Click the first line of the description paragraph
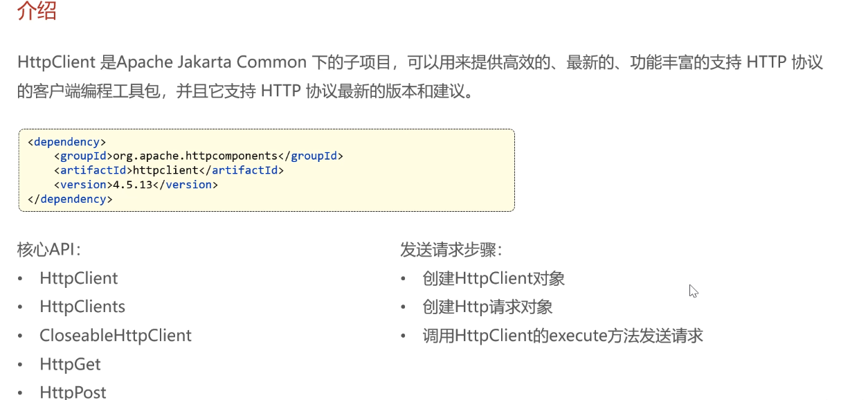 [420, 62]
